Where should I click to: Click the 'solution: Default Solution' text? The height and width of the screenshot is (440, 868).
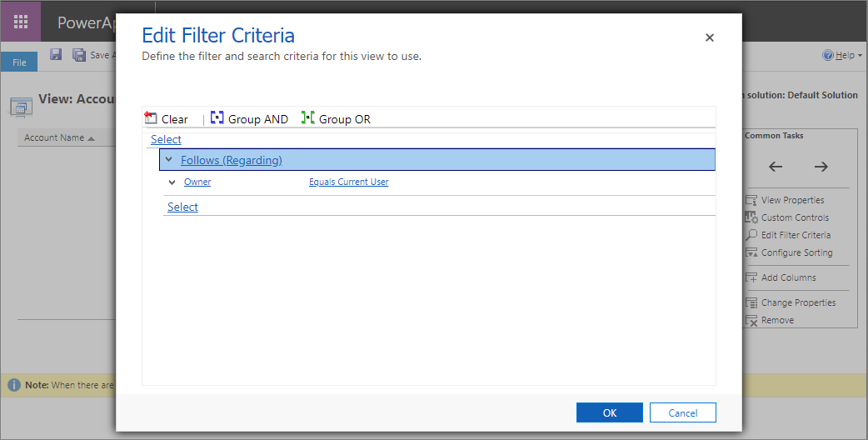click(802, 95)
